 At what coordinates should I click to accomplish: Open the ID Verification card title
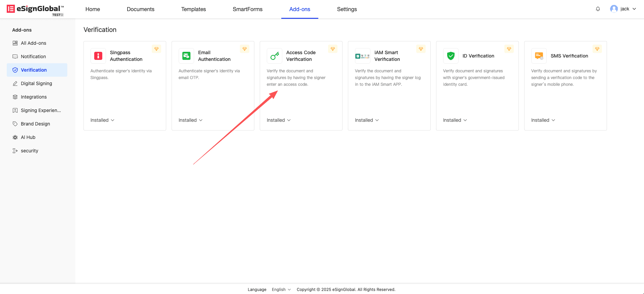click(x=478, y=56)
